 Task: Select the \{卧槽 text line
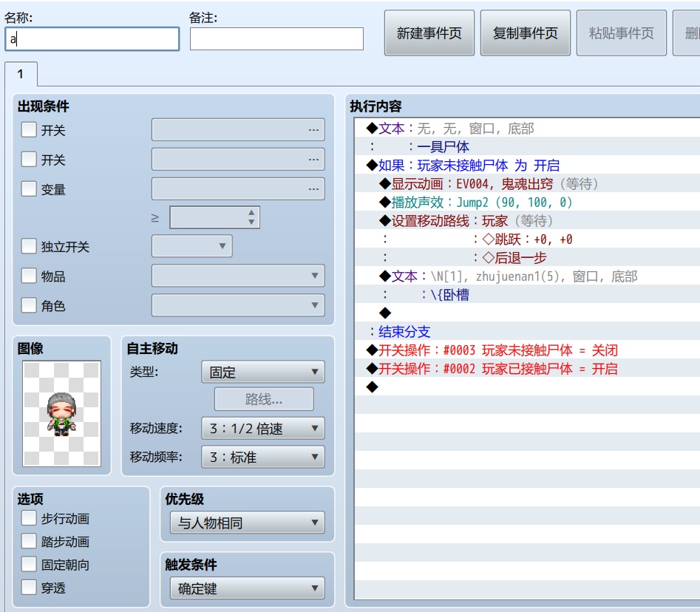click(527, 295)
